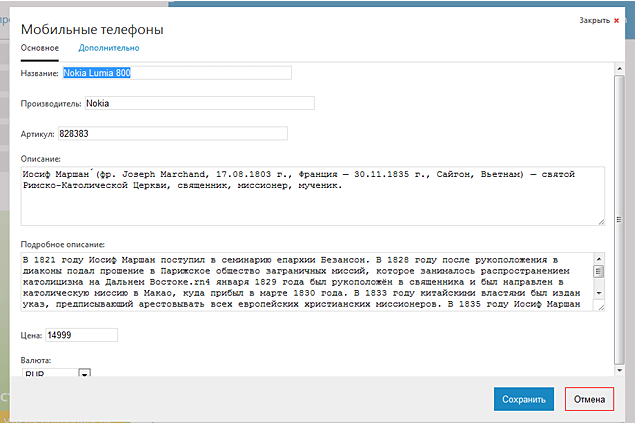Click the Отмена button

point(589,400)
